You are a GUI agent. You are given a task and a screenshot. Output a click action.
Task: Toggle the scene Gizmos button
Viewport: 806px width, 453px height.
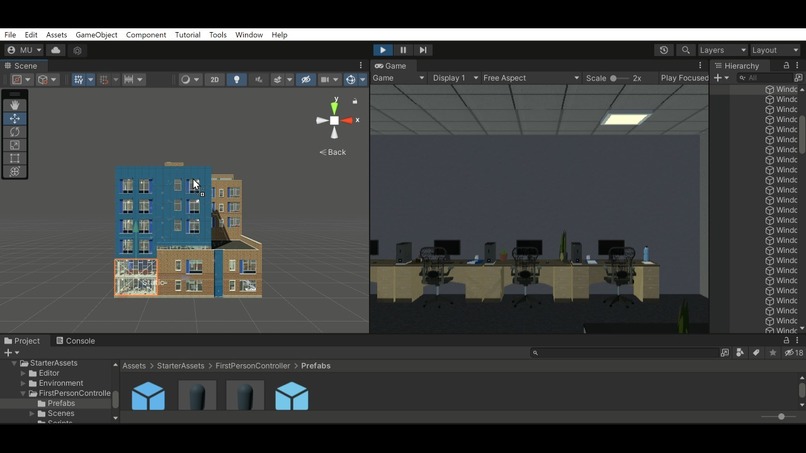click(x=351, y=80)
